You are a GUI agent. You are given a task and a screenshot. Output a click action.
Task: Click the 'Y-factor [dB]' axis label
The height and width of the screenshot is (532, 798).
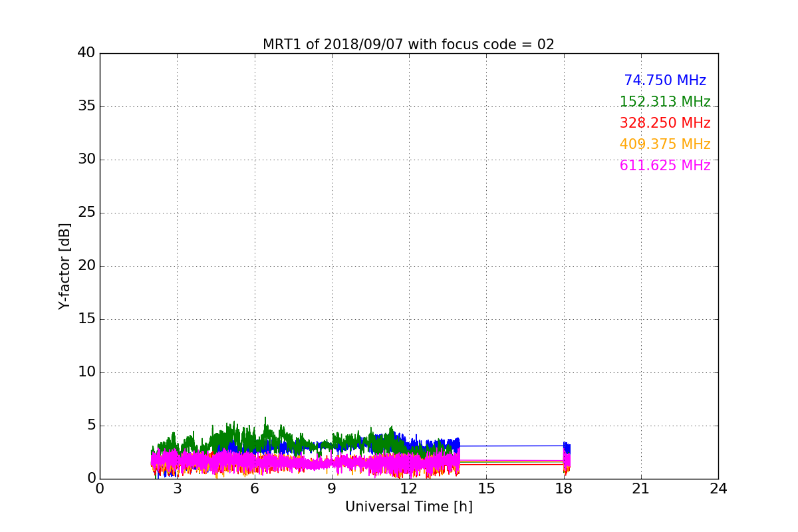click(x=65, y=266)
